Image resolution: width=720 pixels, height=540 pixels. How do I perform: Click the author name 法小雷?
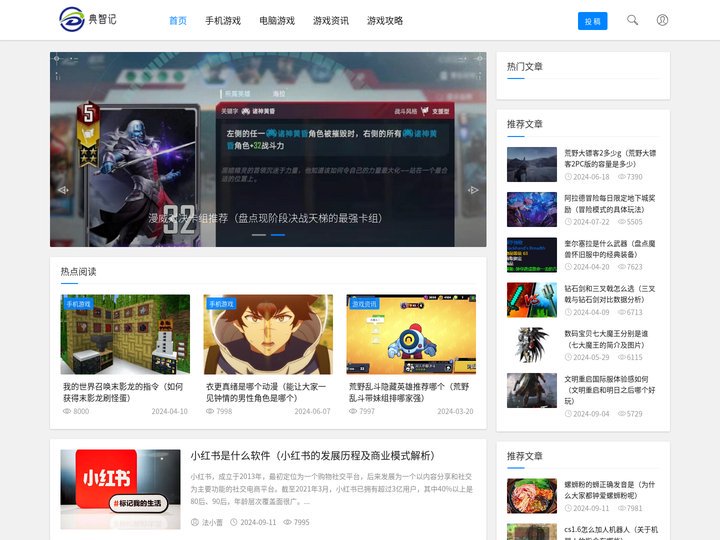[x=213, y=522]
